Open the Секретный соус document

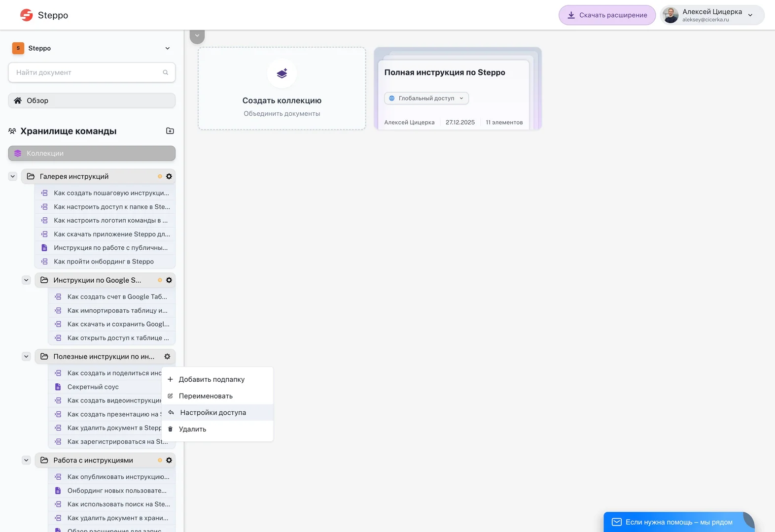(93, 387)
